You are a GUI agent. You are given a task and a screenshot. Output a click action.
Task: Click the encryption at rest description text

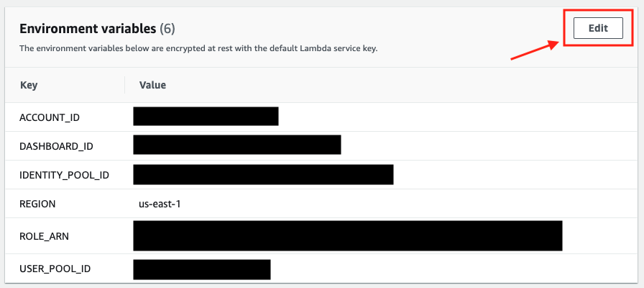198,48
